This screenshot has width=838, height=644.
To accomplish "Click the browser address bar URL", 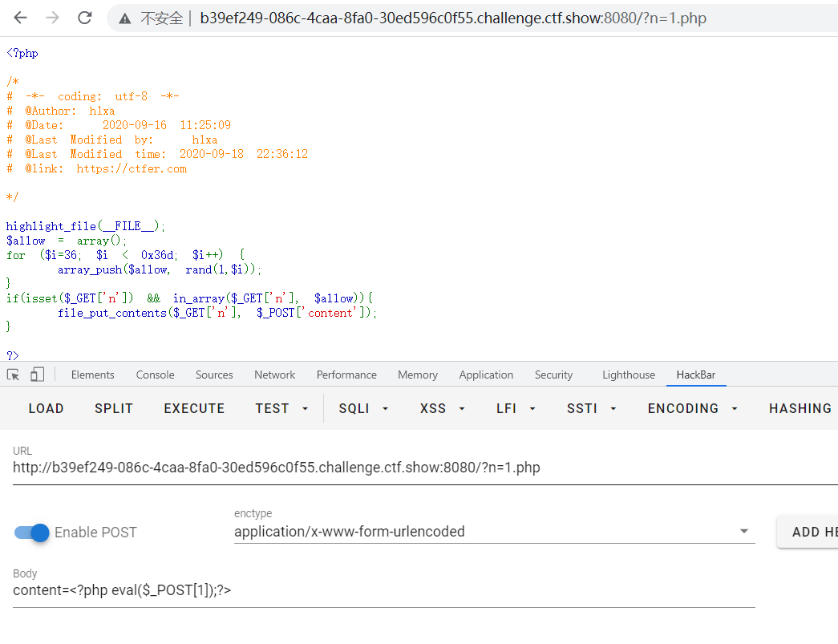I will (452, 18).
